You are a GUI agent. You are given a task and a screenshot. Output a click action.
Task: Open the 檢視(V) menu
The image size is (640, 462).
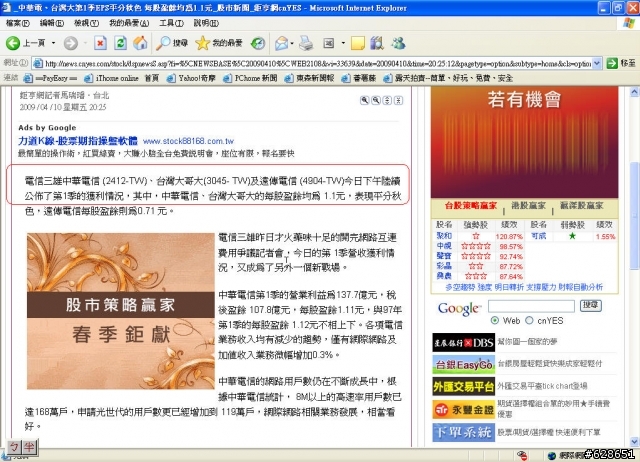[x=86, y=23]
